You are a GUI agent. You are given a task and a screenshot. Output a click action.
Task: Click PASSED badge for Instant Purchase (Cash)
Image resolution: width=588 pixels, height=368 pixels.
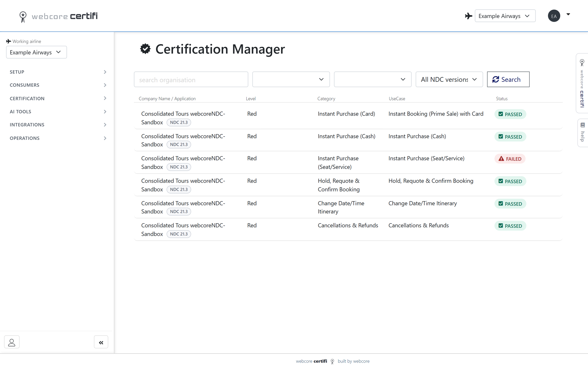click(510, 137)
